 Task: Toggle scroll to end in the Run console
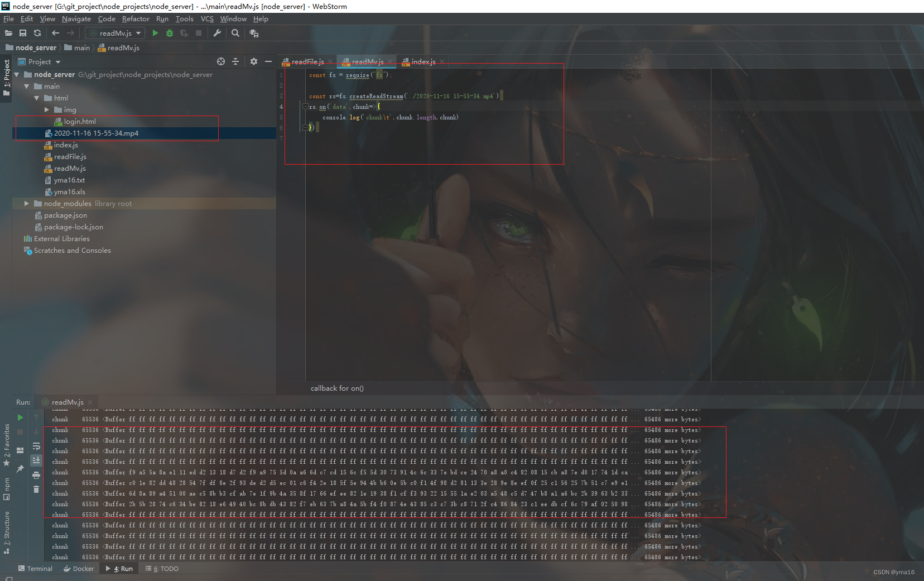(x=36, y=460)
